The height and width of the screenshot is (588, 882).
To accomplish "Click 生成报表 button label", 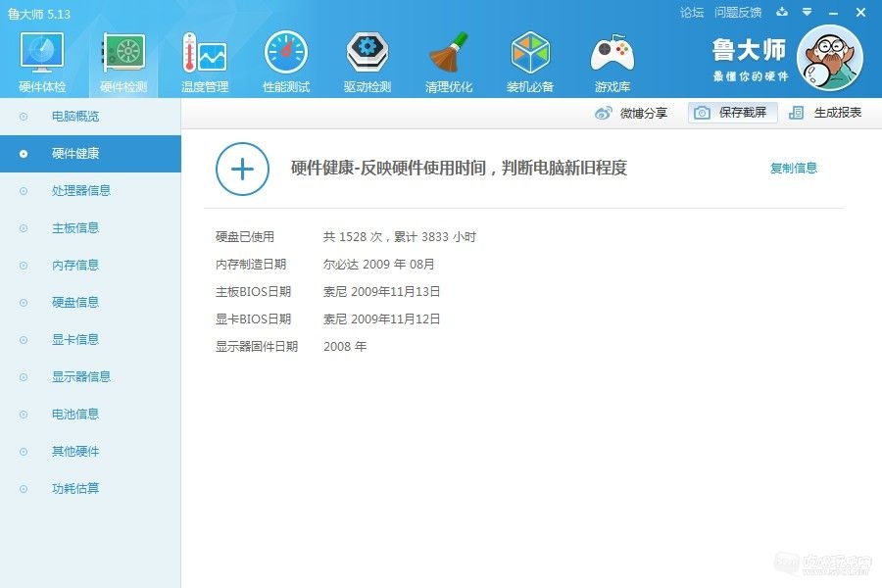I will [838, 113].
